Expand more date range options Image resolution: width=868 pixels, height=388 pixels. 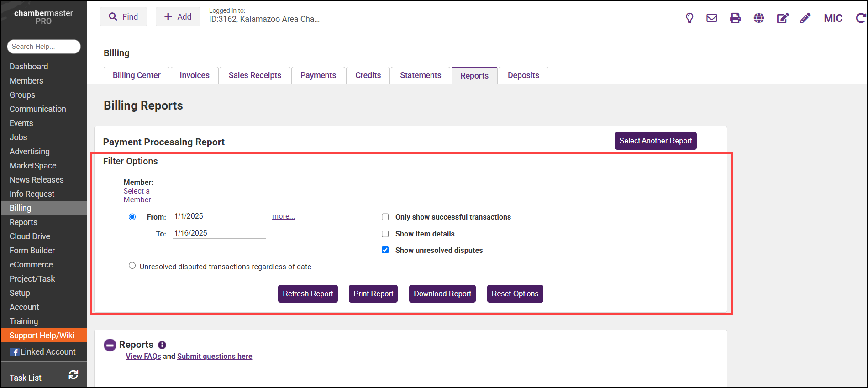pos(283,216)
